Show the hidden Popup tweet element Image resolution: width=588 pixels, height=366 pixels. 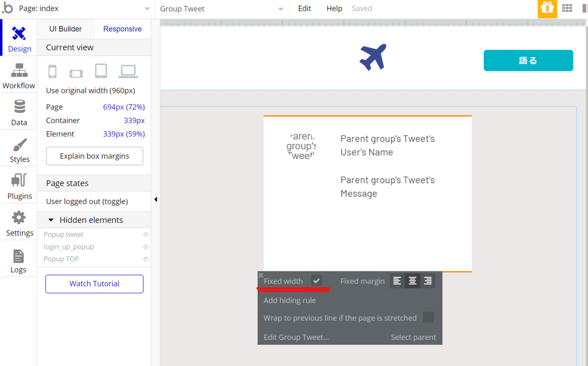click(x=146, y=235)
